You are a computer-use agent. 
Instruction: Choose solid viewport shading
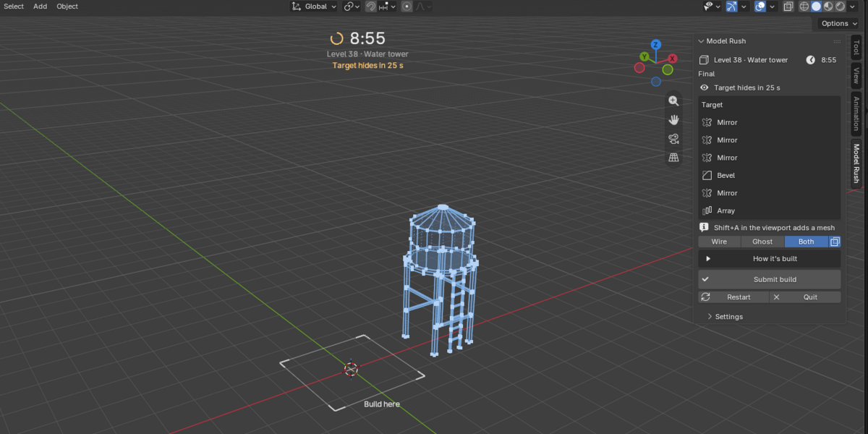coord(816,7)
